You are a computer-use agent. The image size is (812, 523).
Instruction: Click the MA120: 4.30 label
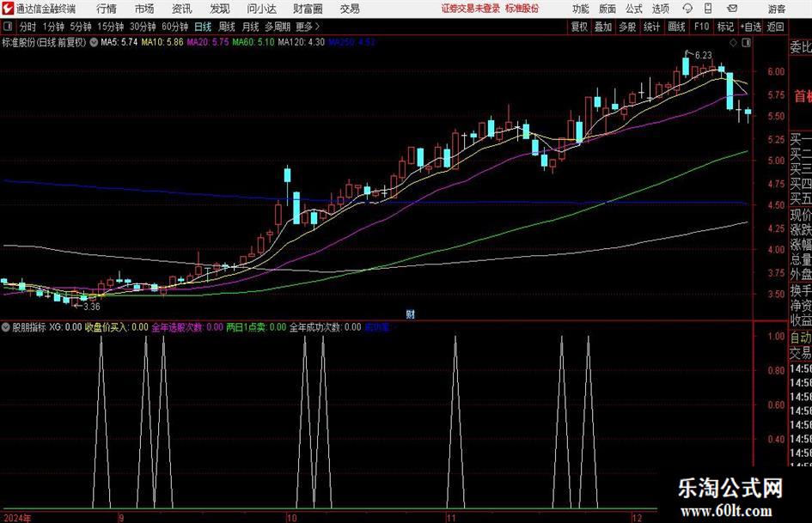click(302, 42)
